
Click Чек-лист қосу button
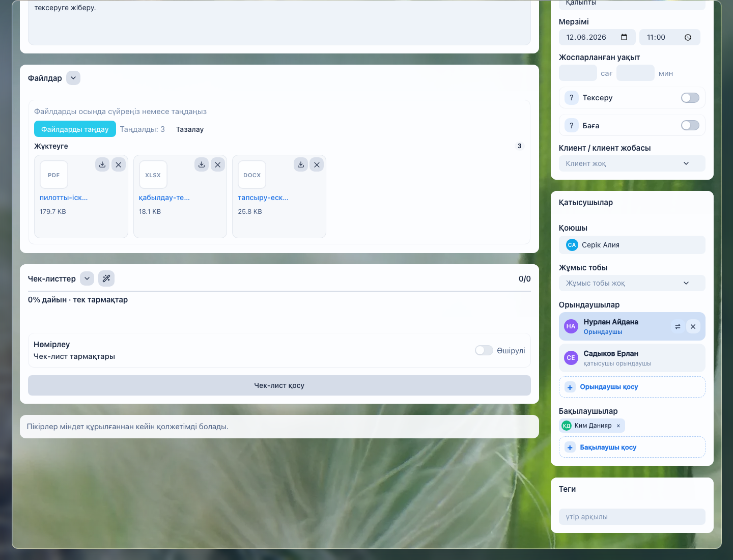coord(279,385)
